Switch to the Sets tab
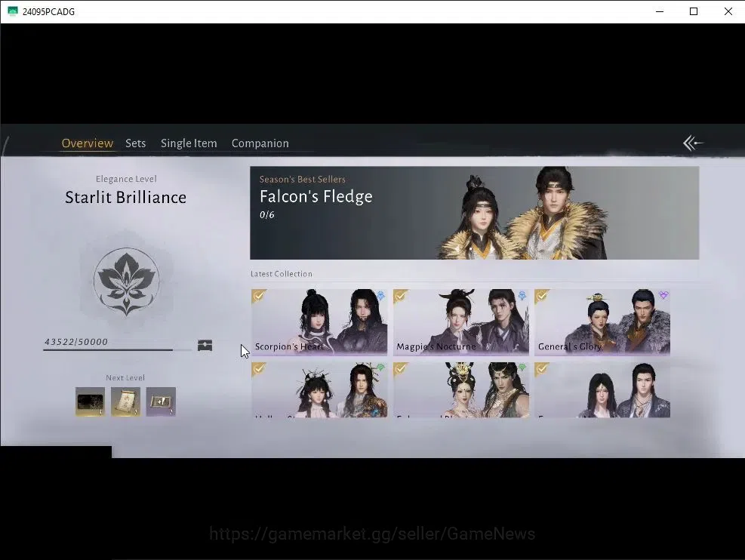The height and width of the screenshot is (560, 745). click(135, 143)
